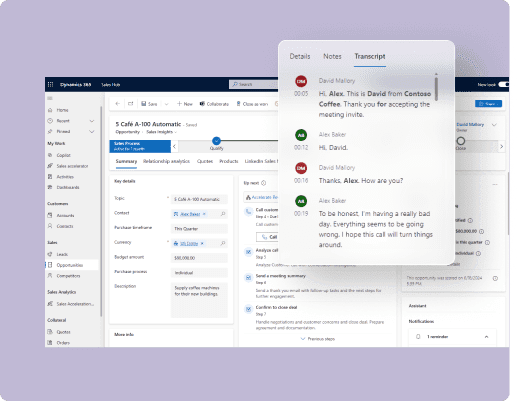Expand the David Mallory owner chevron
The height and width of the screenshot is (401, 519).
[494, 125]
